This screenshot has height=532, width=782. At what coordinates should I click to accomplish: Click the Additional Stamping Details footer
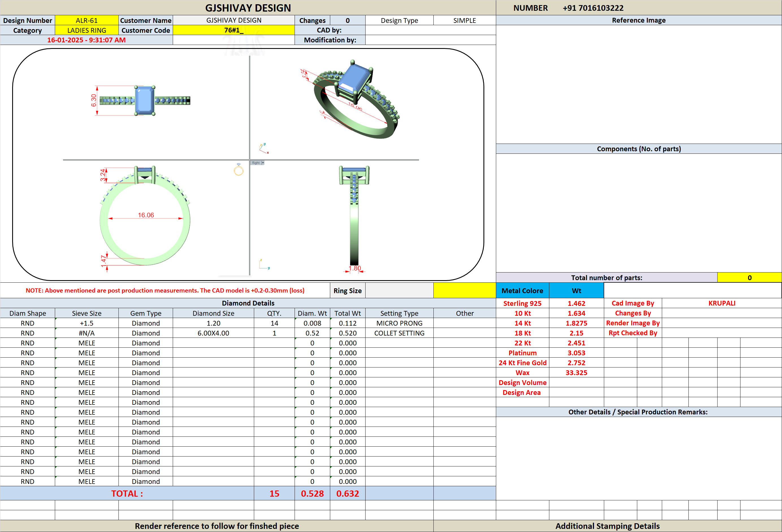click(607, 526)
